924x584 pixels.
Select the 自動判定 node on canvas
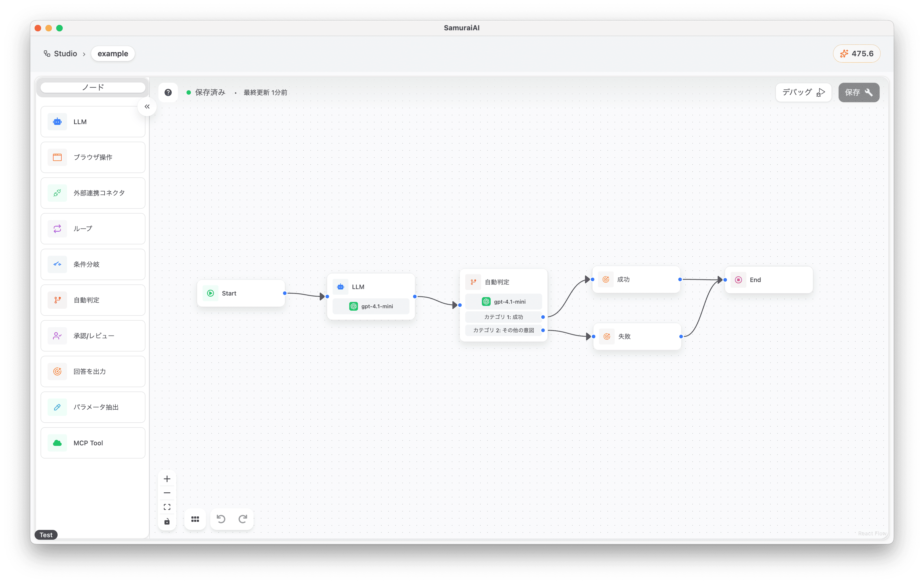click(x=503, y=282)
